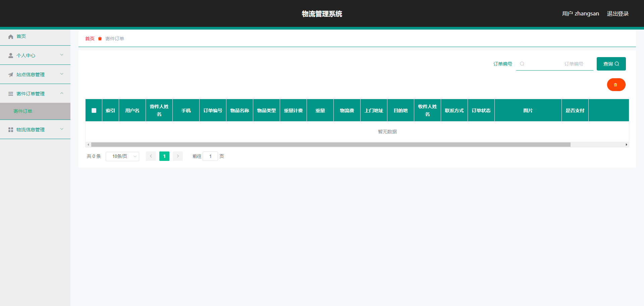Click the person icon beside 个人中心
This screenshot has height=306, width=644.
(11, 56)
